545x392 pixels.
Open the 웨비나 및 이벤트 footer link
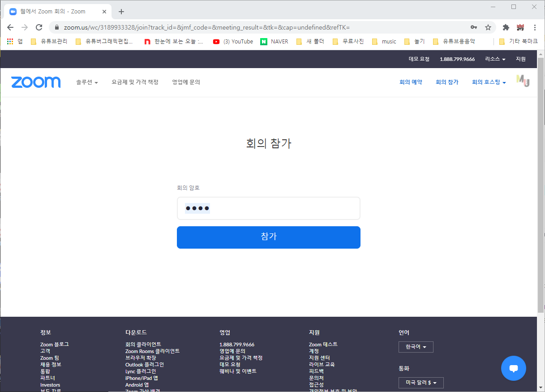point(238,371)
